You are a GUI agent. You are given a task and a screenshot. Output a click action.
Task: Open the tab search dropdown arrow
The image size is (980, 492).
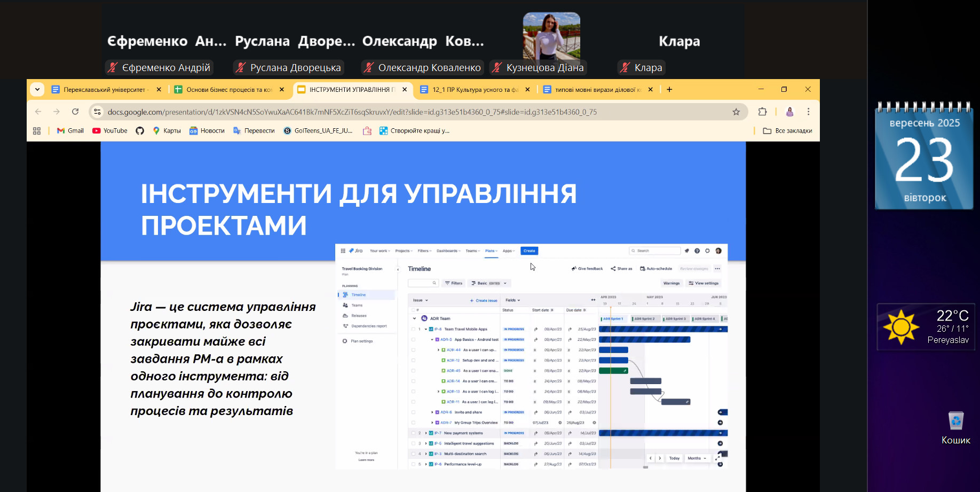tap(37, 89)
